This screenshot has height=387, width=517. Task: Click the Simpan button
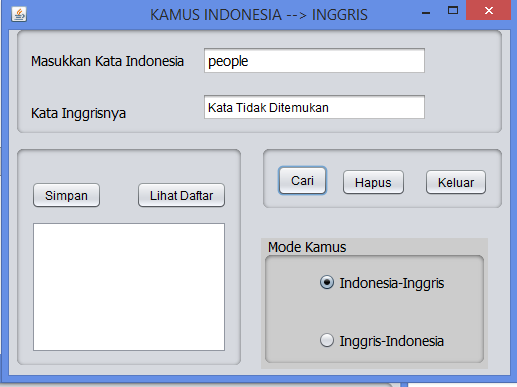(x=66, y=195)
